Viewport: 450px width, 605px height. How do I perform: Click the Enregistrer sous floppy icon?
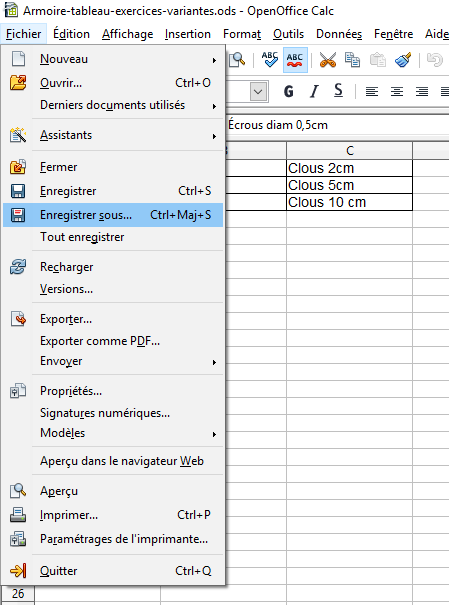point(18,215)
